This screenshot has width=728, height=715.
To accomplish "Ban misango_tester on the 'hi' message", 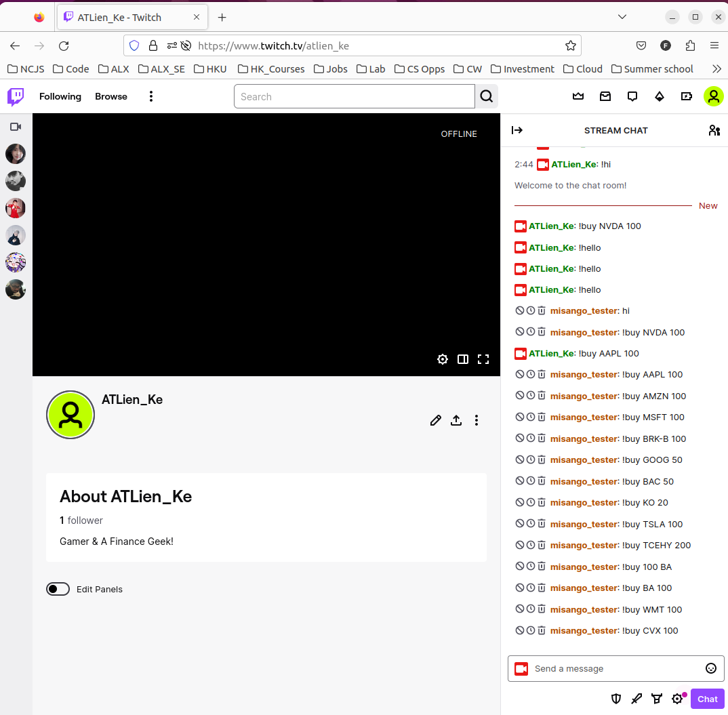I will click(520, 310).
